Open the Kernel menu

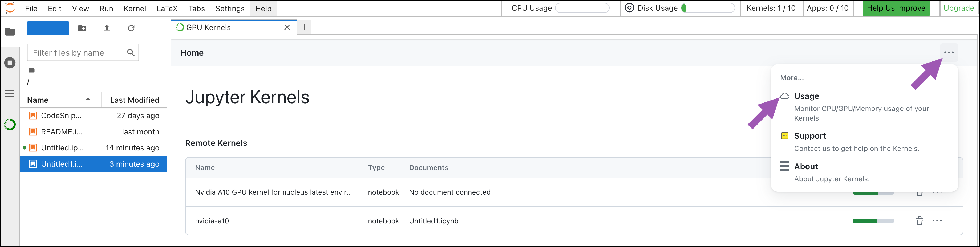coord(135,8)
